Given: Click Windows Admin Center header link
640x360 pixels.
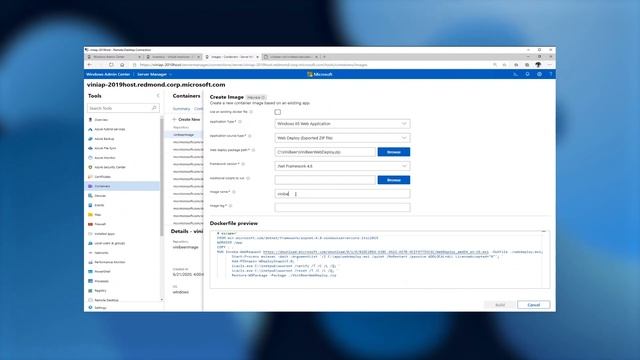Looking at the screenshot, I should pyautogui.click(x=108, y=74).
